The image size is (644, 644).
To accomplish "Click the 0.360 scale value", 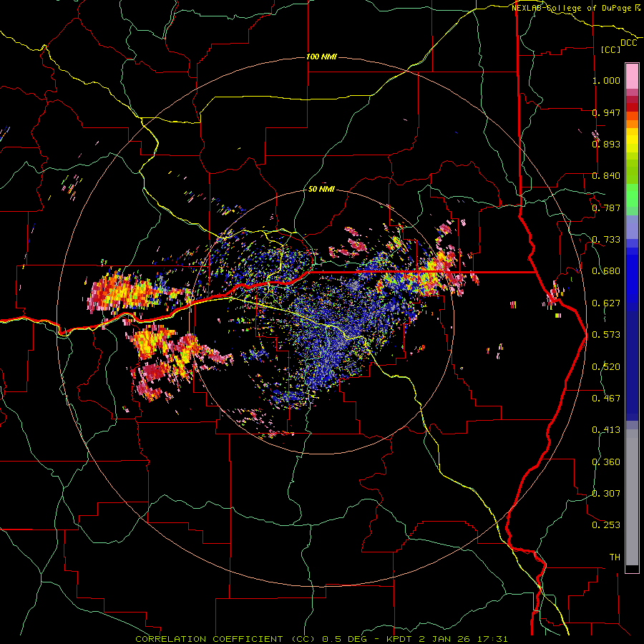I will [606, 462].
